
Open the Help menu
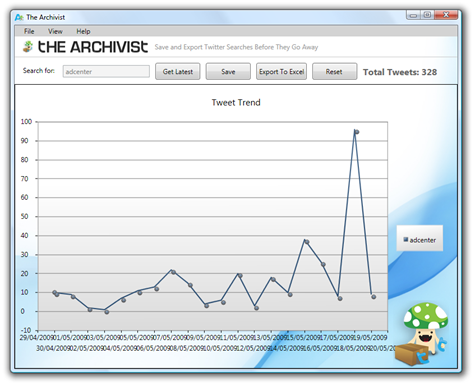click(83, 31)
